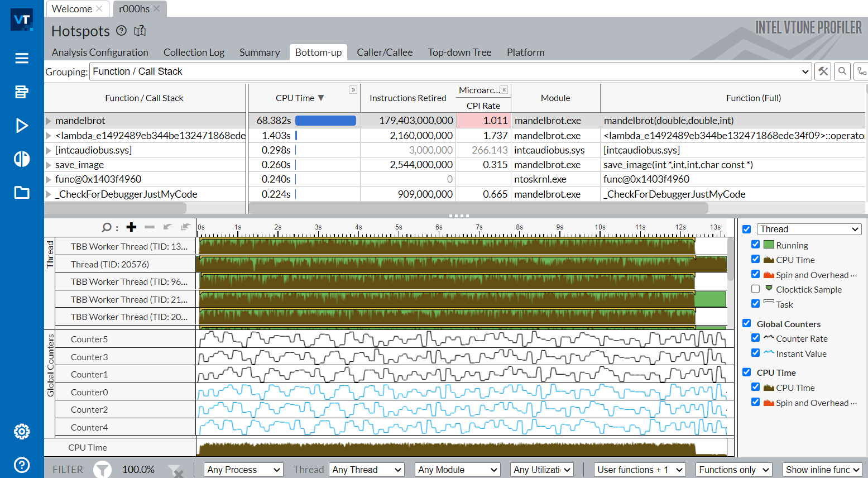Open the Any Process filter dropdown
The image size is (868, 478).
tap(243, 470)
